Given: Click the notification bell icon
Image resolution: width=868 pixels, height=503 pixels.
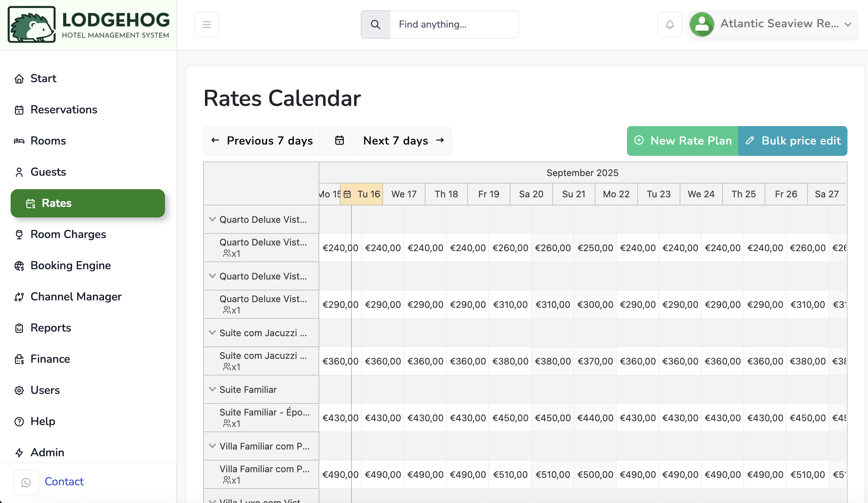Looking at the screenshot, I should click(x=669, y=24).
